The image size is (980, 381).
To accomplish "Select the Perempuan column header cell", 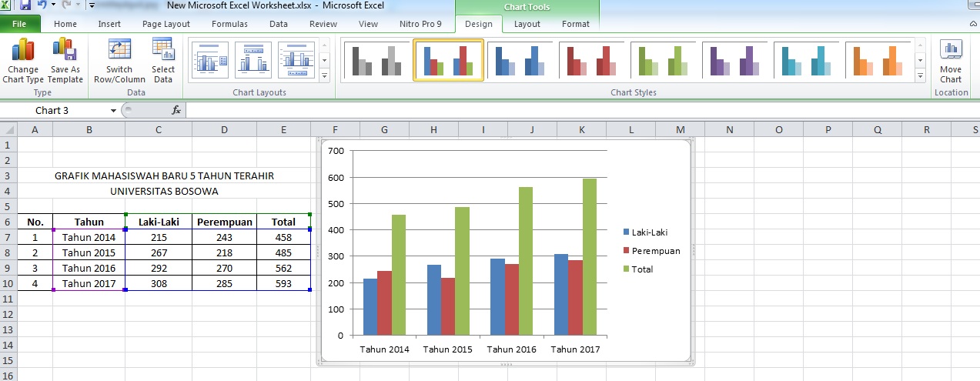I will click(225, 222).
